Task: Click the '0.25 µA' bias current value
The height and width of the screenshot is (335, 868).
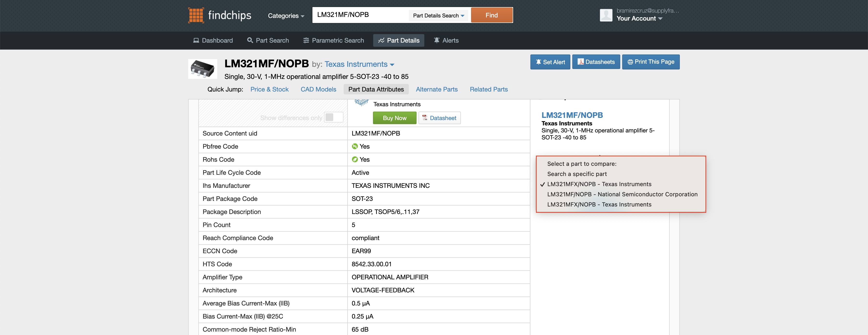Action: tap(362, 317)
